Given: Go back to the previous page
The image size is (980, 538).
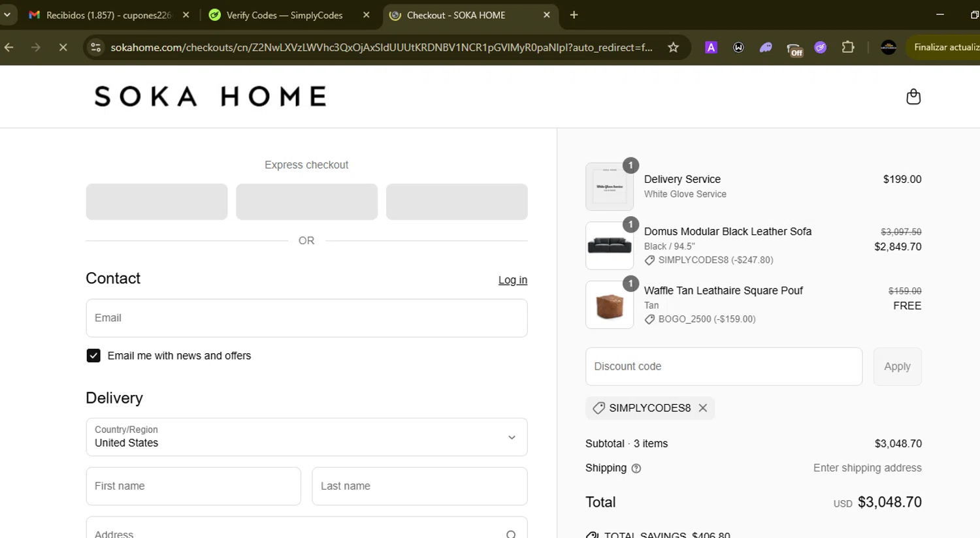Looking at the screenshot, I should (x=9, y=47).
